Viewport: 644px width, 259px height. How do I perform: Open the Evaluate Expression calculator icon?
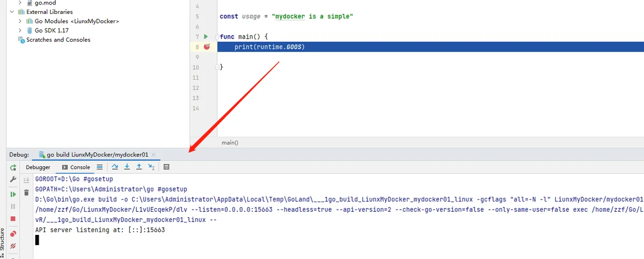tap(166, 167)
